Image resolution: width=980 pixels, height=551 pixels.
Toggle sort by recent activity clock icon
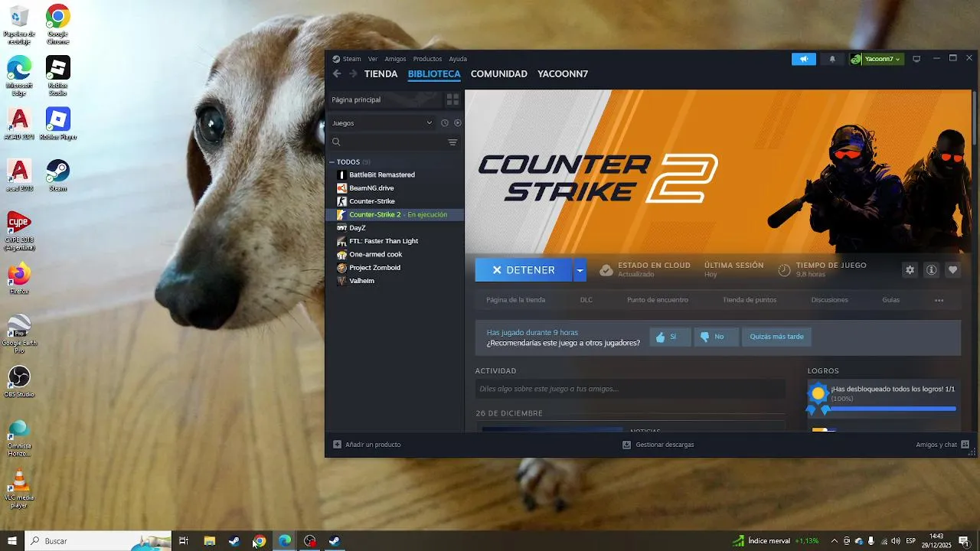(x=444, y=122)
